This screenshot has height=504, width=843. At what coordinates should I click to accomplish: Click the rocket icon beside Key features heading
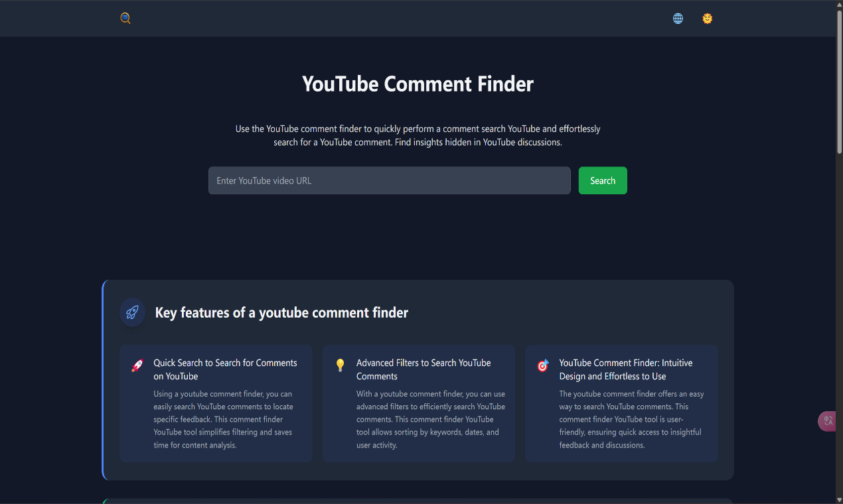[x=132, y=312]
